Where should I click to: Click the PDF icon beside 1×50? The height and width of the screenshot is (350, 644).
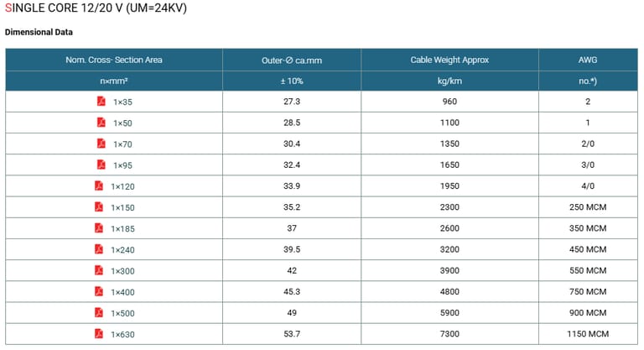tap(101, 123)
